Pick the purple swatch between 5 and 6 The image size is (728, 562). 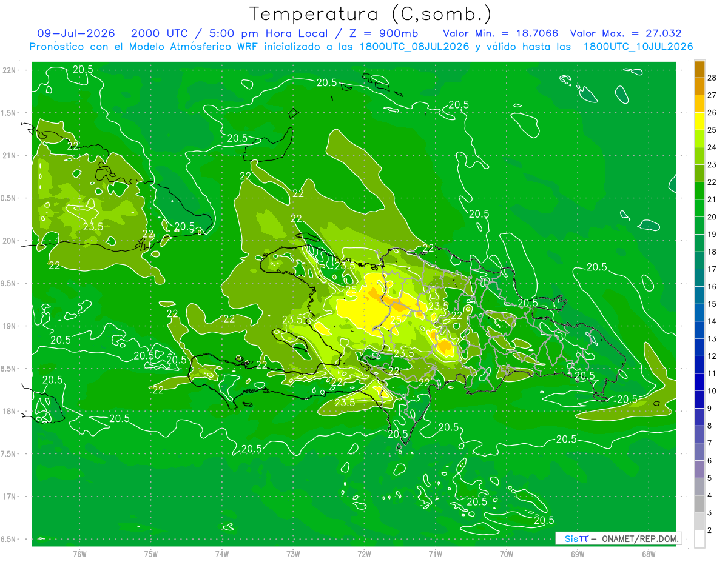click(x=699, y=469)
